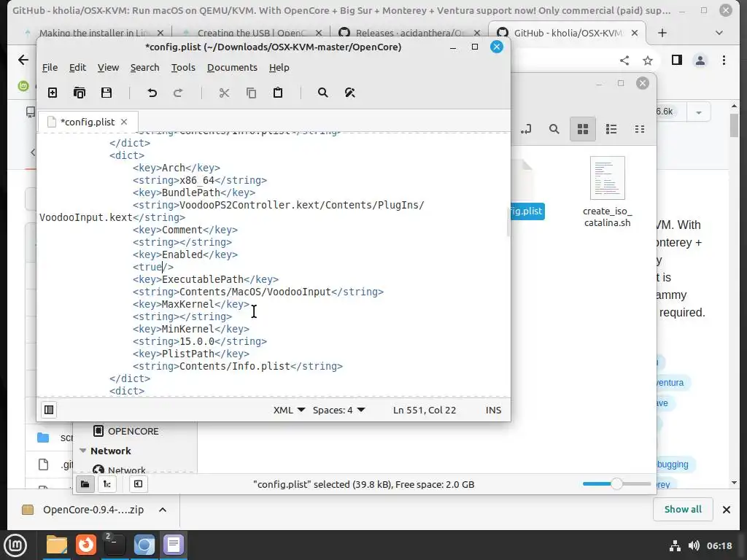Open the browser profile icon
The height and width of the screenshot is (560, 747).
pos(700,60)
